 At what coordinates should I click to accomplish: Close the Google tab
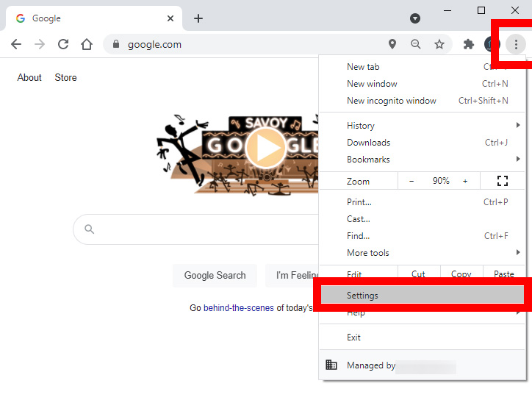[x=170, y=18]
